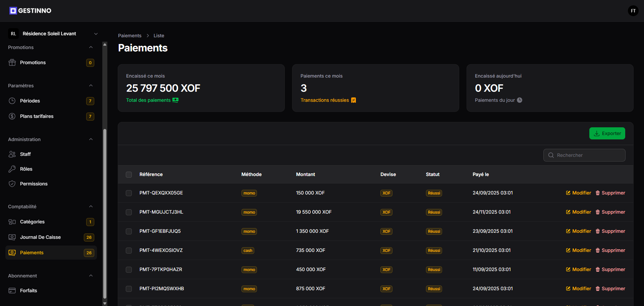Image resolution: width=644 pixels, height=306 pixels.
Task: Click the sidebar scrollbar down arrow
Action: click(105, 303)
